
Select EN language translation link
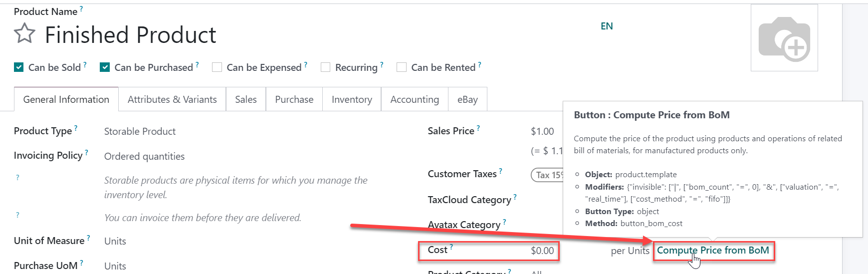607,26
